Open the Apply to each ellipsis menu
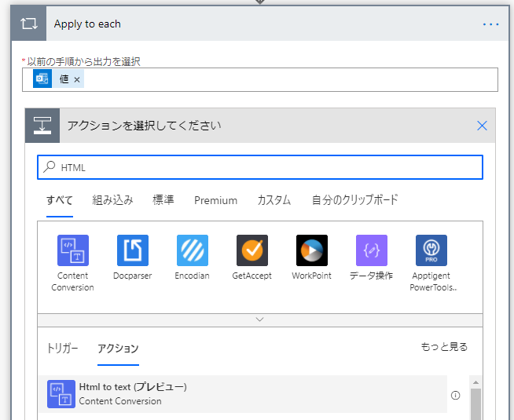This screenshot has height=420, width=514. (490, 24)
